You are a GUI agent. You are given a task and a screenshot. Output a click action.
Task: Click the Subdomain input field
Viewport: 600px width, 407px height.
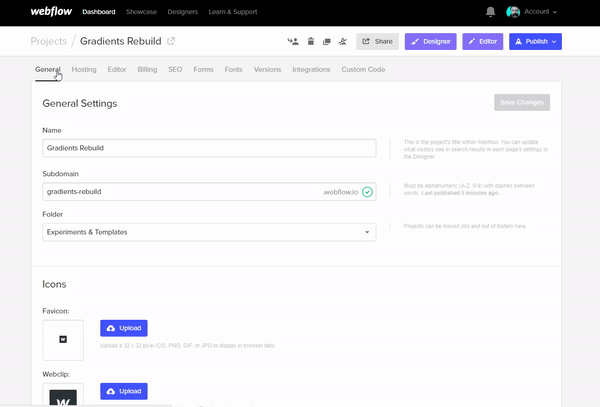[209, 192]
